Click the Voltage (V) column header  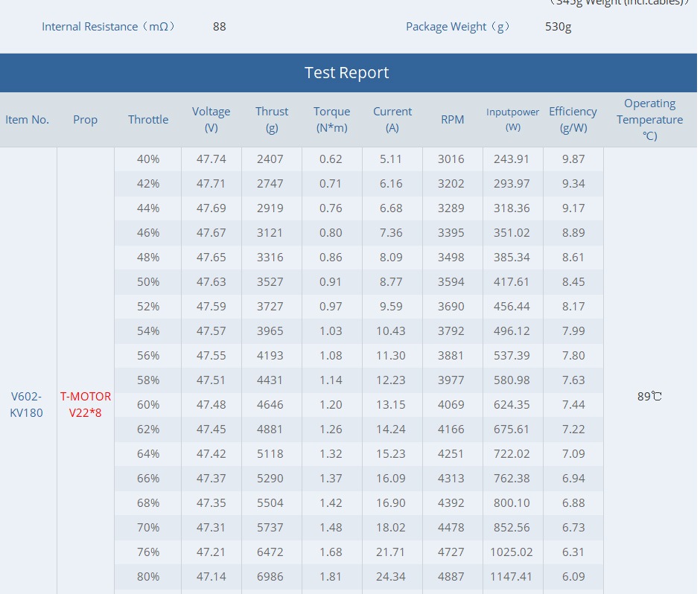click(x=211, y=120)
